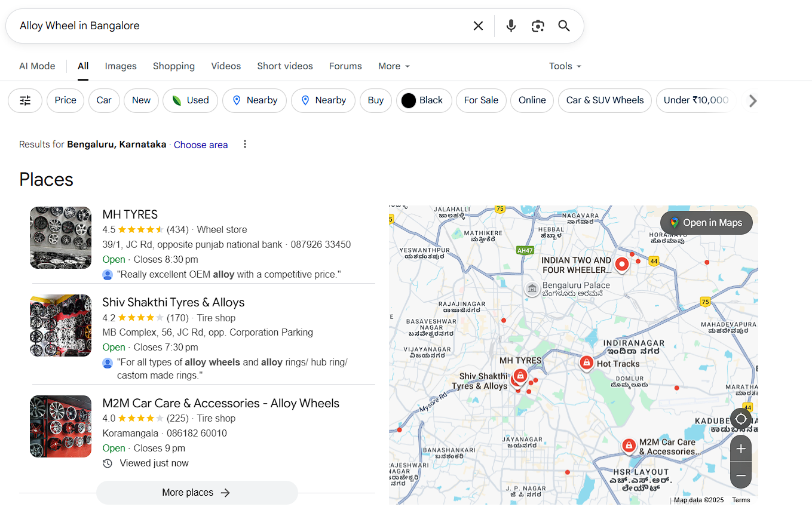Screen dimensions: 812x519
Task: Open the filter settings sliders icon
Action: click(x=24, y=100)
